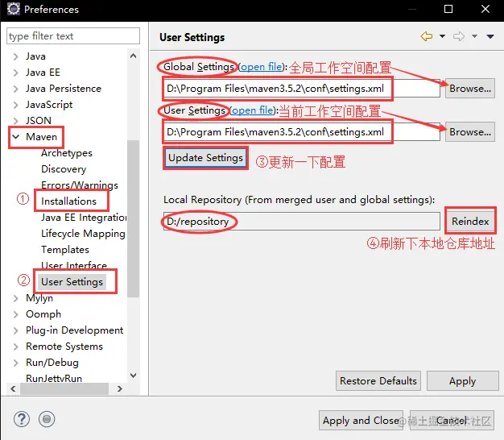Click the Local Repository D:/repository field

click(x=301, y=222)
